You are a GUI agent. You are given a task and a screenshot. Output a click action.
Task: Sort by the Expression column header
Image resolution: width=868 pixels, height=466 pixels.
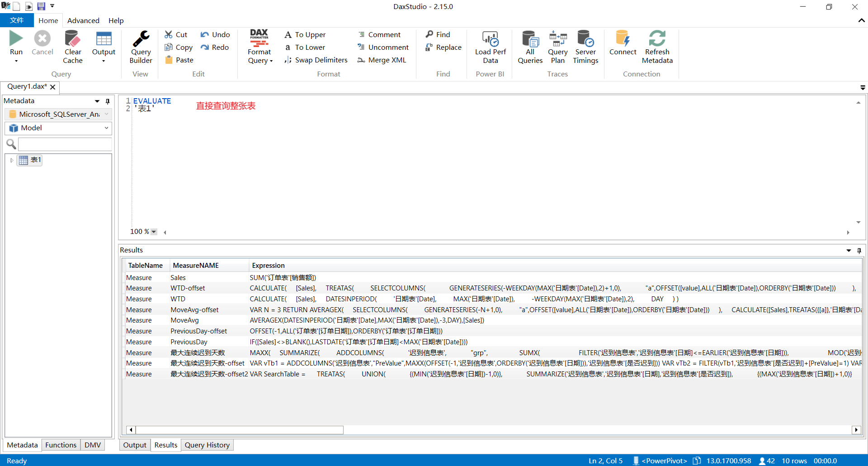pos(268,265)
